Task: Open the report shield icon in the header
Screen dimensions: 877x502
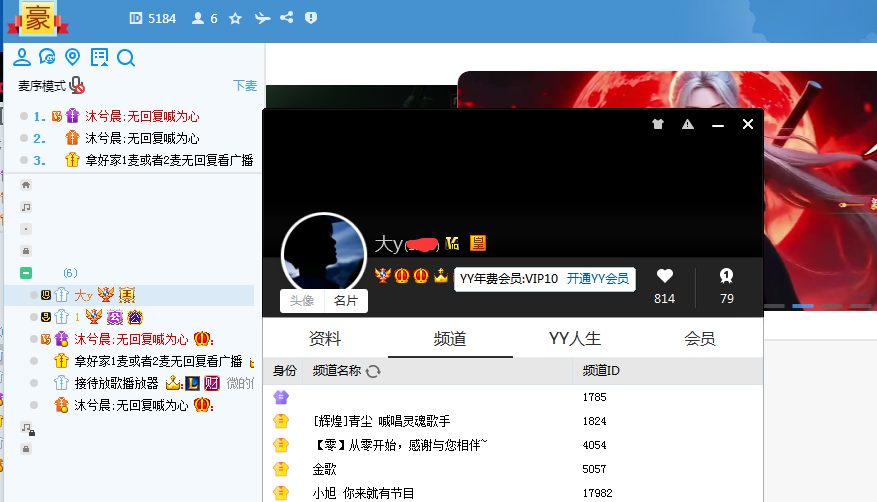Action: [311, 18]
